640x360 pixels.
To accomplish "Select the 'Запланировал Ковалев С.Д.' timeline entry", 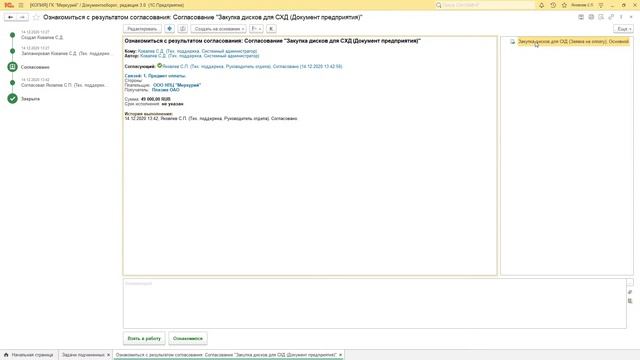I will 65,53.
